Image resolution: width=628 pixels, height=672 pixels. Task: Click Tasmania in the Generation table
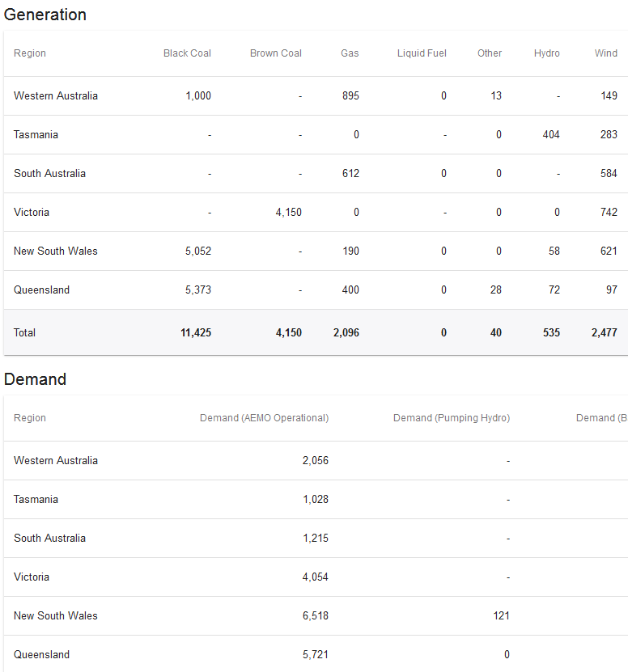(36, 134)
